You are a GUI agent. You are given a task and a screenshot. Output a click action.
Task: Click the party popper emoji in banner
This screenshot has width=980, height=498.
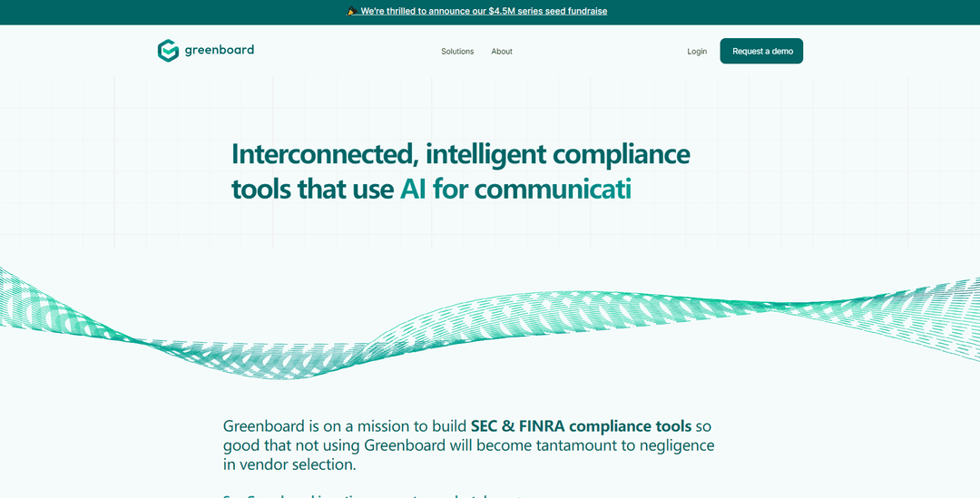tap(352, 11)
